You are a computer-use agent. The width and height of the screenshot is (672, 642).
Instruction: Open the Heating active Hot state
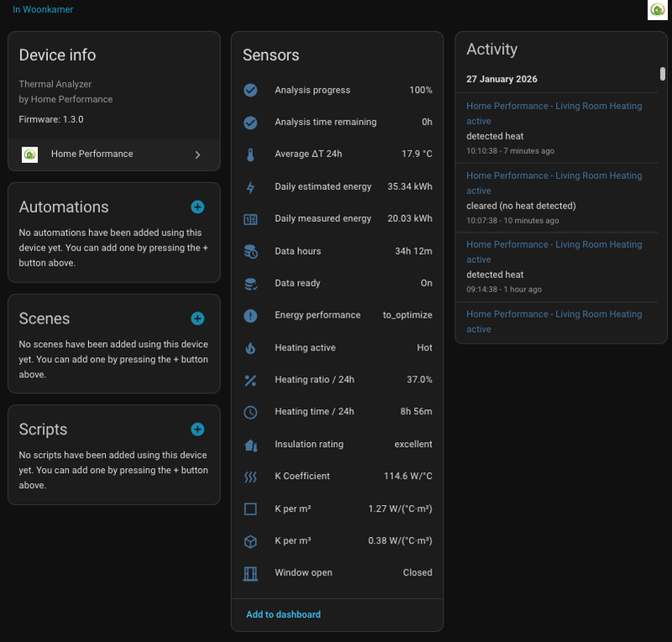coord(424,348)
